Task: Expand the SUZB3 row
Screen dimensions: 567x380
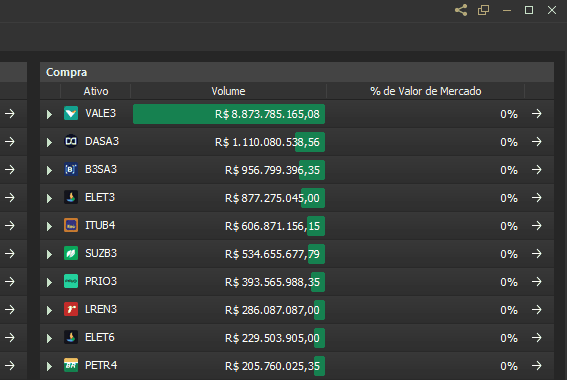Action: point(49,255)
